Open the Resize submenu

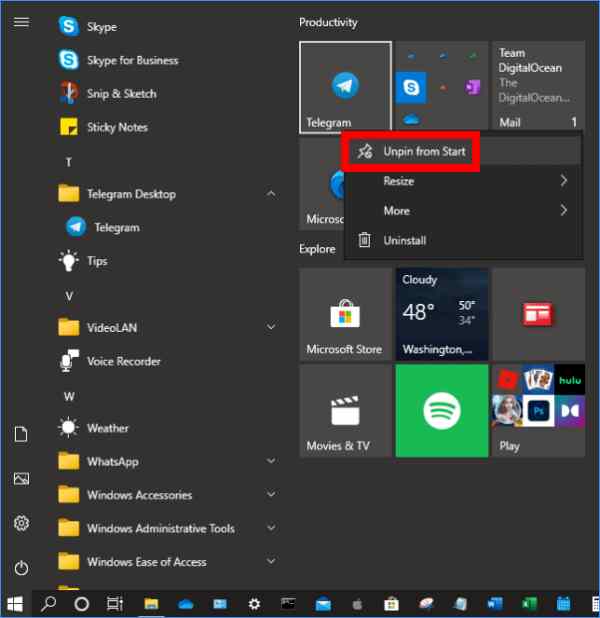click(463, 181)
